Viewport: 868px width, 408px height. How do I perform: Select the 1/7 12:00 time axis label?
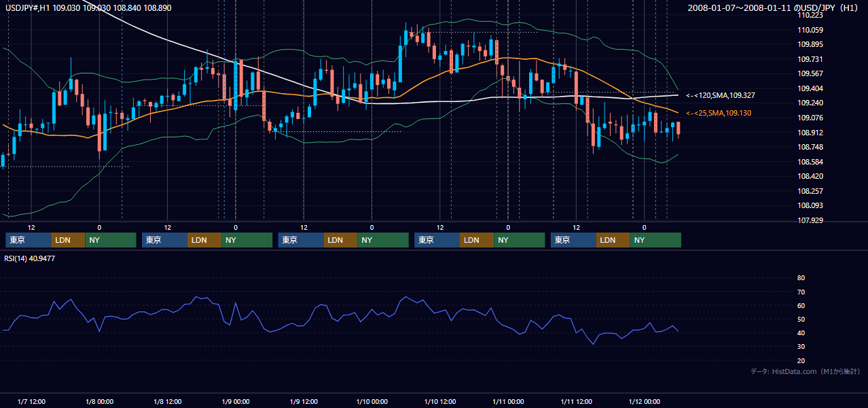click(x=31, y=402)
